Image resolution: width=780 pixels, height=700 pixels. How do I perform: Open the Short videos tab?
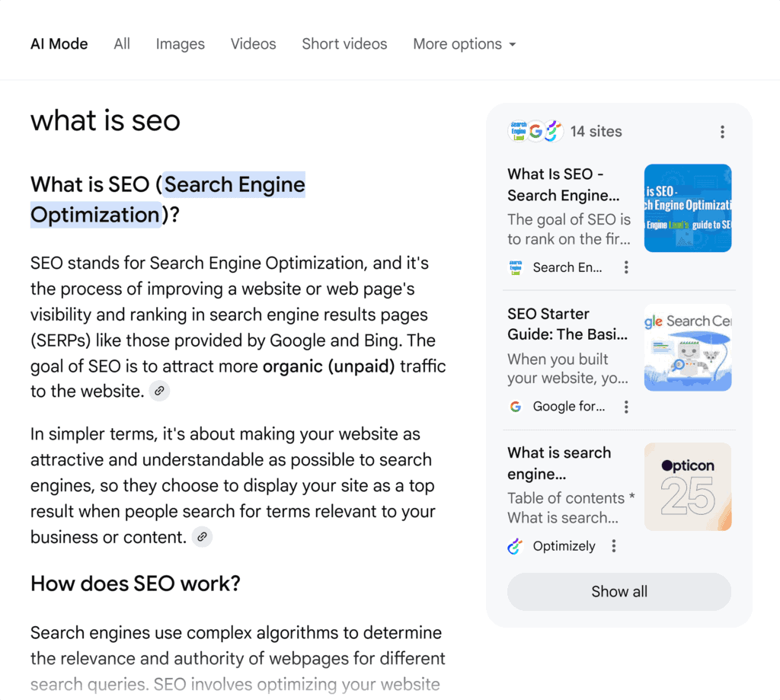tap(344, 44)
